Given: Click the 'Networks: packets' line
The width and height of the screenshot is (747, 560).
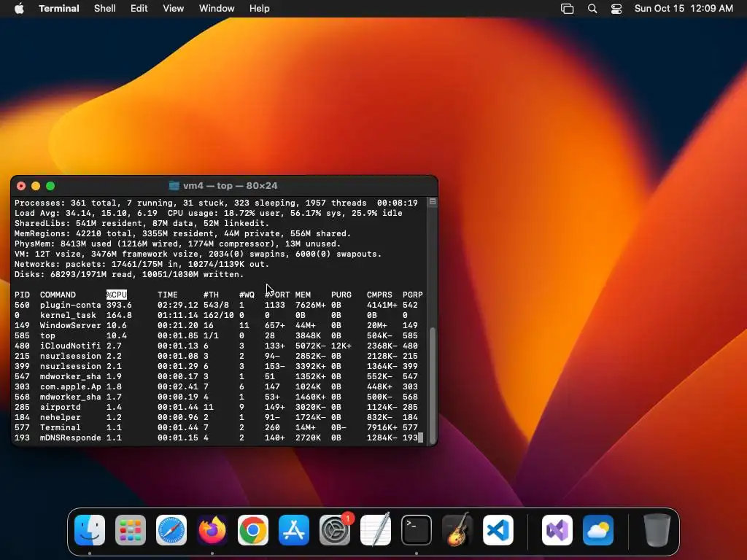Looking at the screenshot, I should click(142, 264).
